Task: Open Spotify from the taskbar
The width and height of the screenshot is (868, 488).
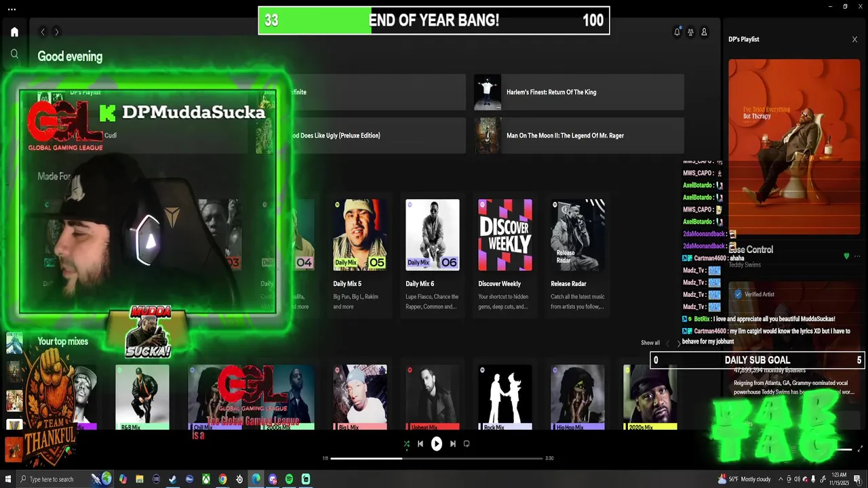Action: (289, 479)
